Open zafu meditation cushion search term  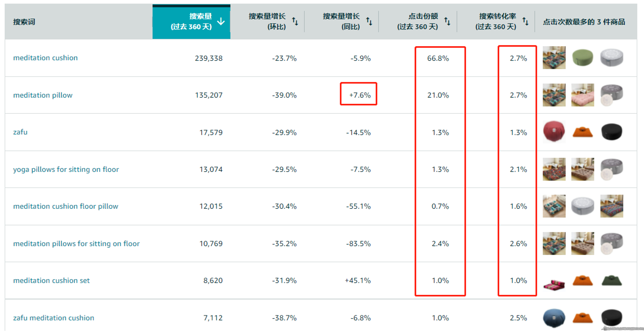coord(54,318)
